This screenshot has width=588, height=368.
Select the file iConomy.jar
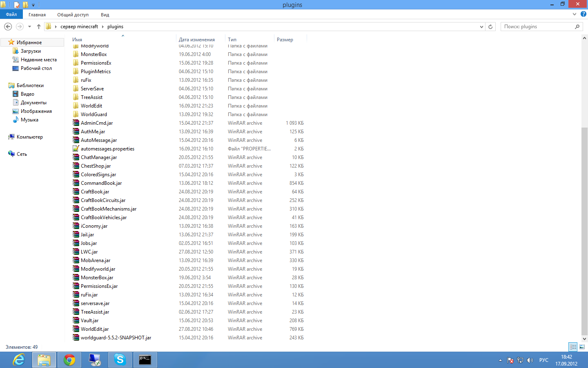pos(94,226)
